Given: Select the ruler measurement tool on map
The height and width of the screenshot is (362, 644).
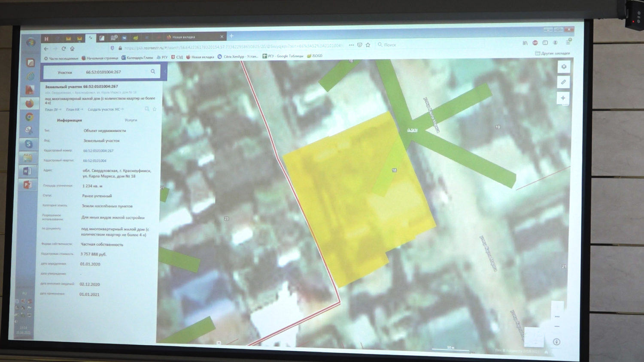Looking at the screenshot, I should [x=564, y=82].
